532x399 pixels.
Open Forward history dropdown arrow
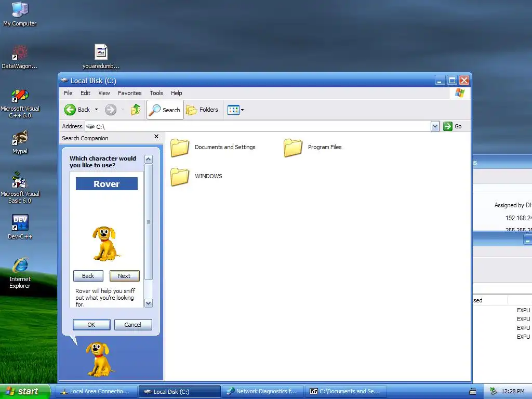[x=123, y=110]
